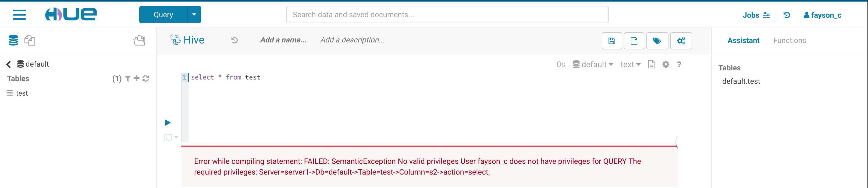Open the documents icon in left panel
868x188 pixels.
click(x=30, y=40)
